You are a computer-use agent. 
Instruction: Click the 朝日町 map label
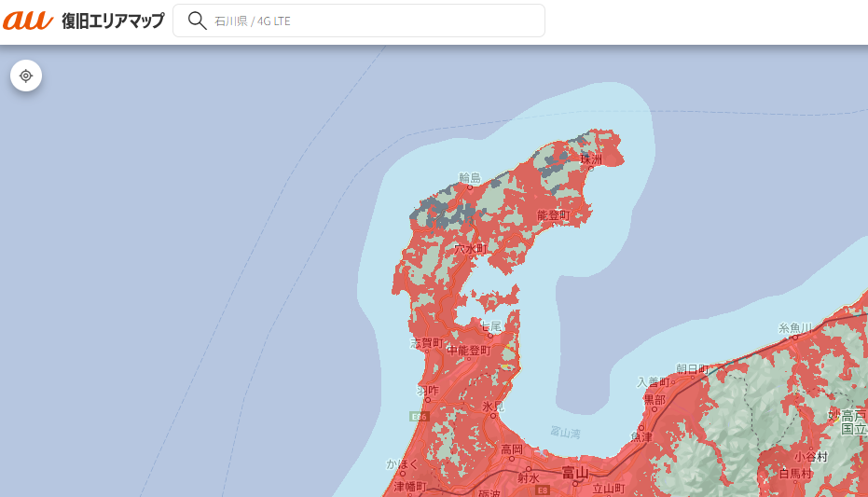pos(693,368)
